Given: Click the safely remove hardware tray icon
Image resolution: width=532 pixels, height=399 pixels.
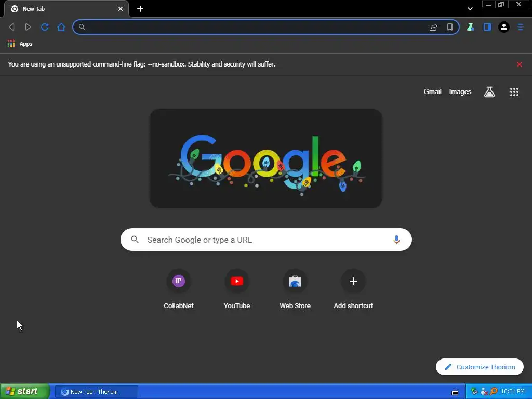Looking at the screenshot, I should point(474,392).
